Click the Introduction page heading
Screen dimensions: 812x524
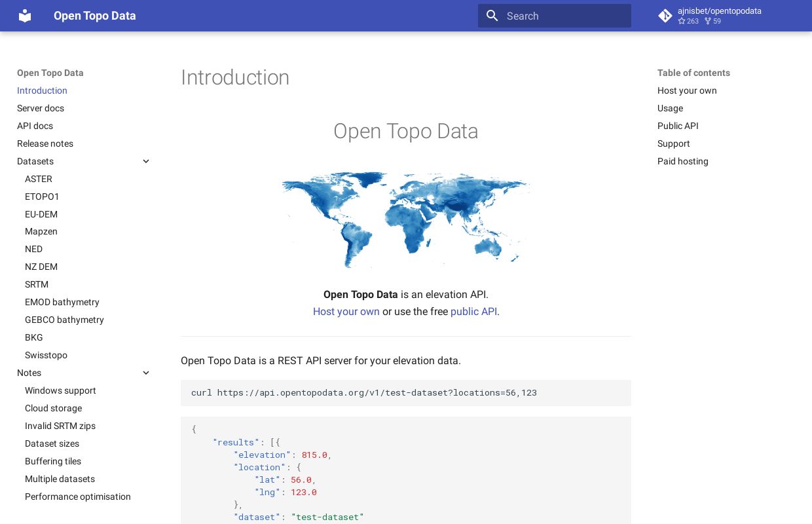coord(235,77)
